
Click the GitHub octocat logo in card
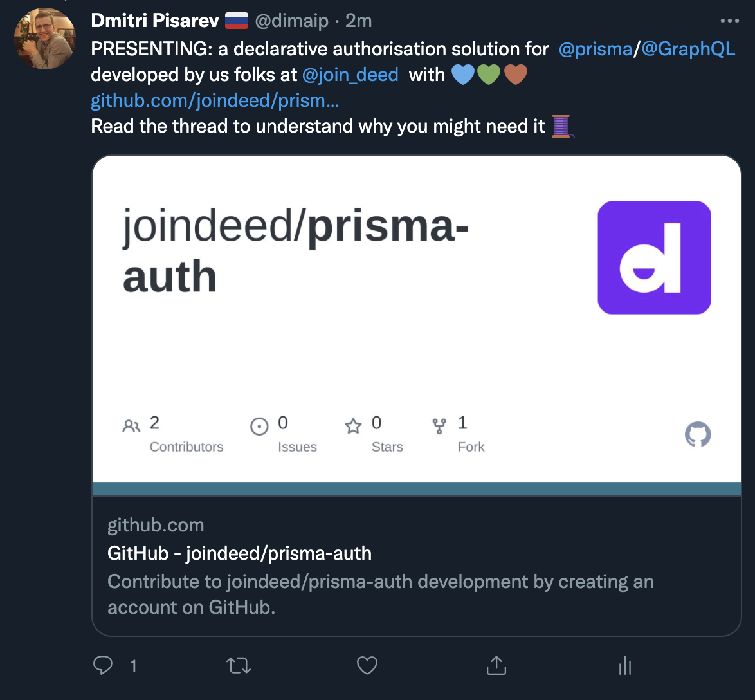coord(698,436)
